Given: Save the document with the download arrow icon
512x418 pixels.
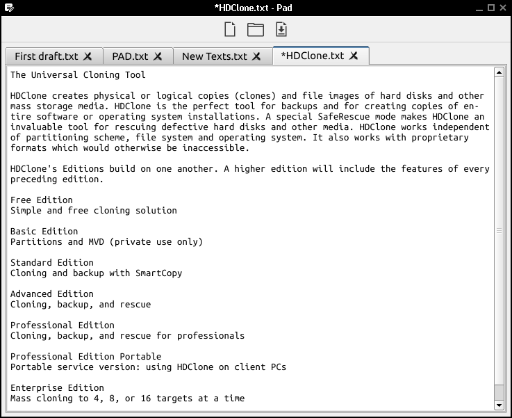Looking at the screenshot, I should (x=281, y=29).
